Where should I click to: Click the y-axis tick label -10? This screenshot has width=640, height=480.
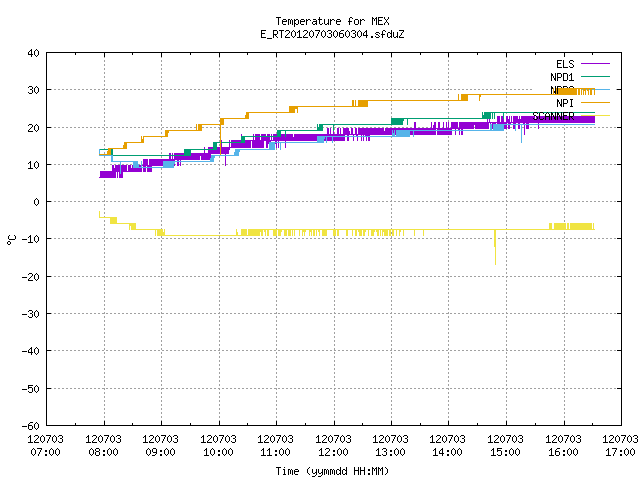tap(31, 239)
